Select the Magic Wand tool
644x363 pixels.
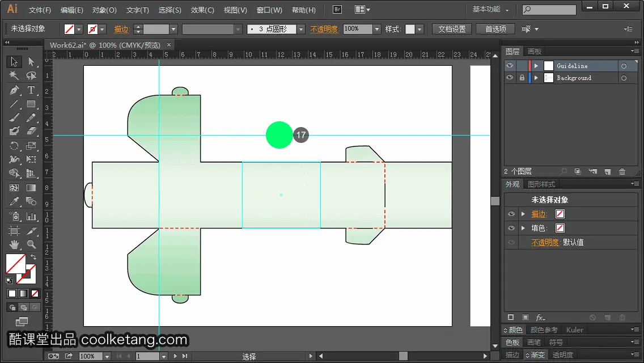[14, 75]
